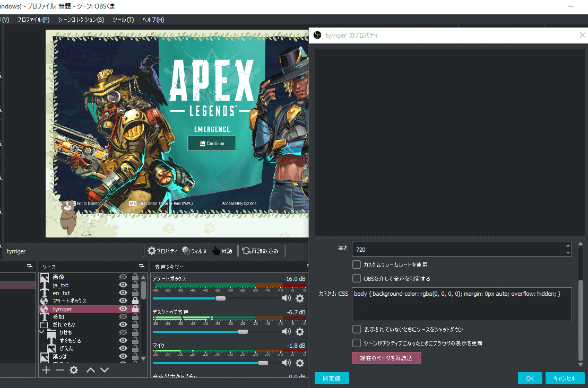588x388 pixels.
Task: Increase 高さ value with up stepper
Action: 568,246
